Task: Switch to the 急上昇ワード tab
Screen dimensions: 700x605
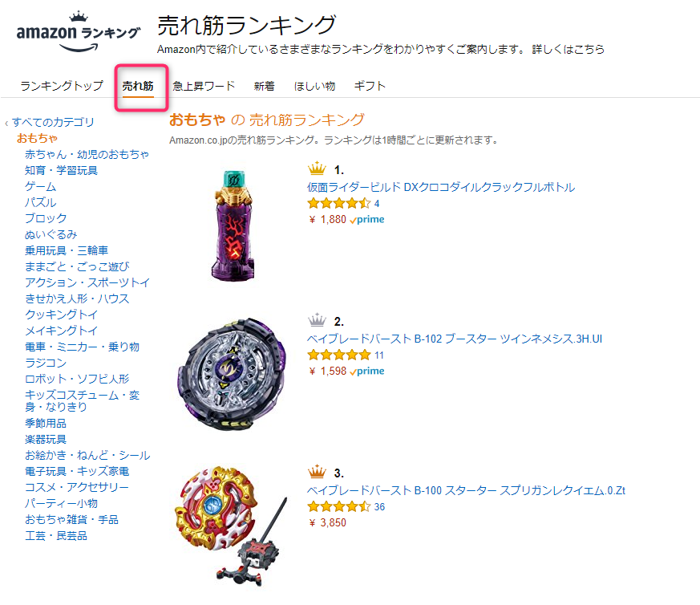Action: 204,86
